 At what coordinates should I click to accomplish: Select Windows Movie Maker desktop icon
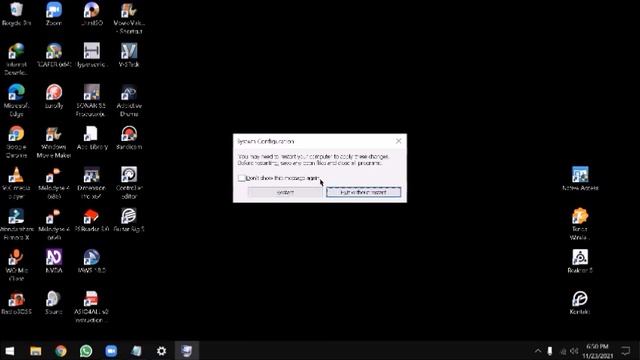[54, 142]
